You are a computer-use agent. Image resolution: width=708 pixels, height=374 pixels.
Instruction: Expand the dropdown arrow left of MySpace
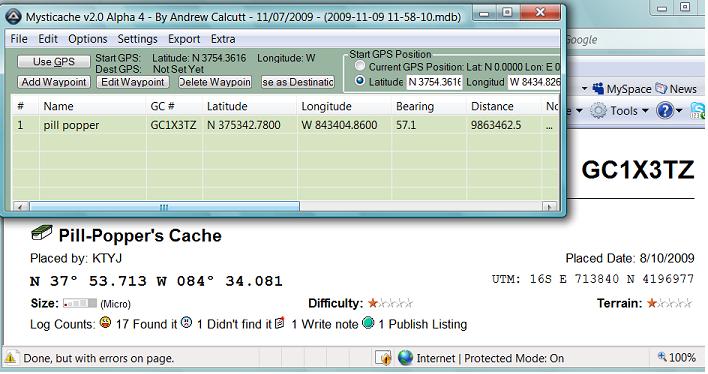point(584,89)
